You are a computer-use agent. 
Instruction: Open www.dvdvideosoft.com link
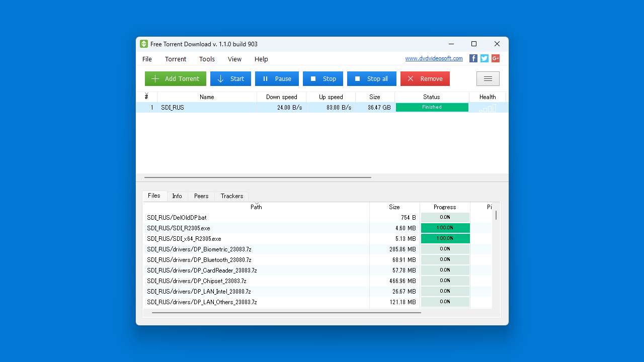coord(434,58)
